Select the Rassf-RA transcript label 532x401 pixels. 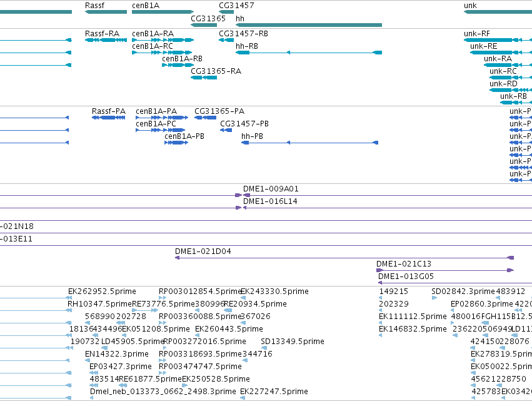(102, 34)
